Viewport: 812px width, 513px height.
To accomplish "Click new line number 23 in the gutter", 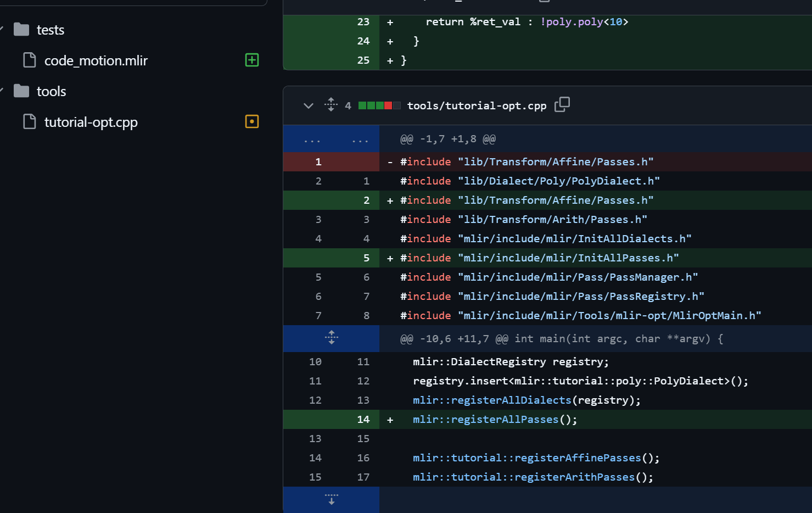I will [363, 21].
